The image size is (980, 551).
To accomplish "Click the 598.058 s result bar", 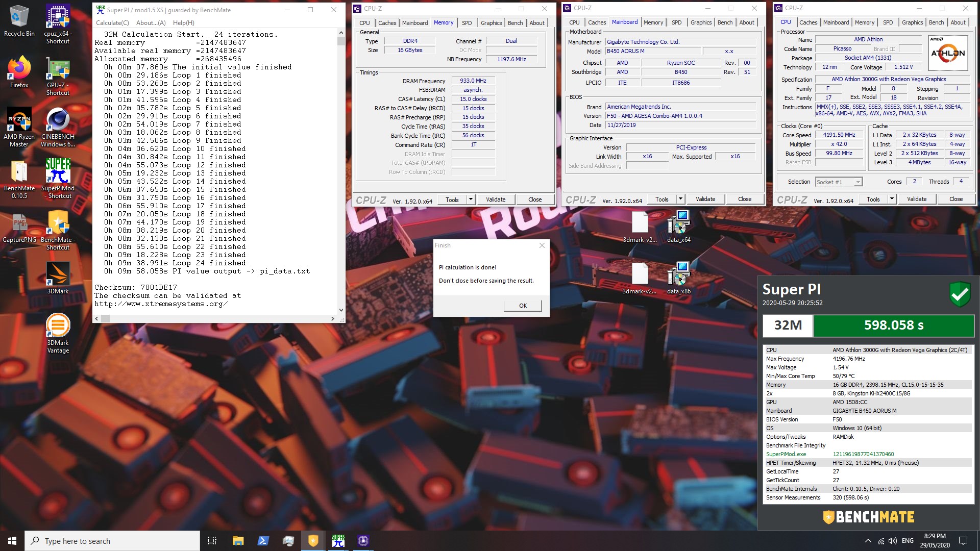I will point(894,325).
